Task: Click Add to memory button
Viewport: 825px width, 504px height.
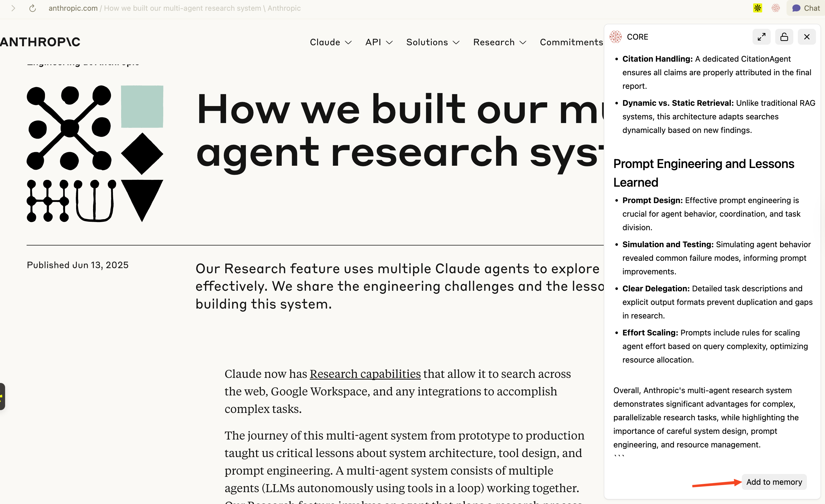Action: coord(774,482)
